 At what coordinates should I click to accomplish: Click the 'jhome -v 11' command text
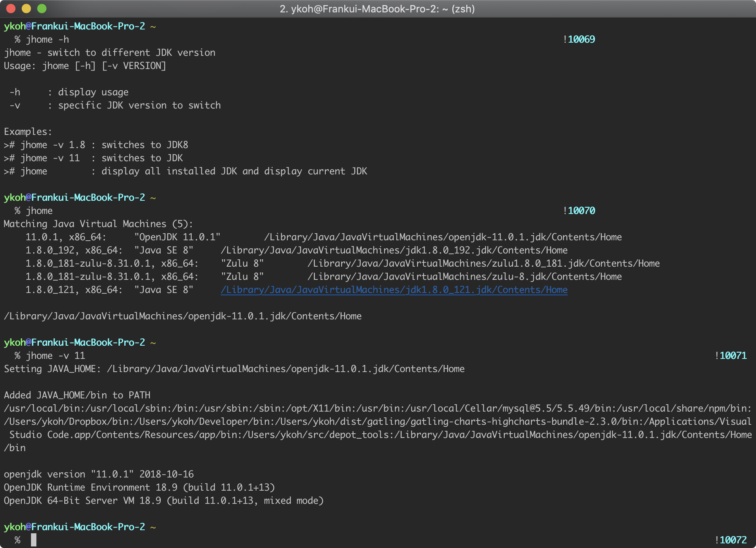pos(55,356)
